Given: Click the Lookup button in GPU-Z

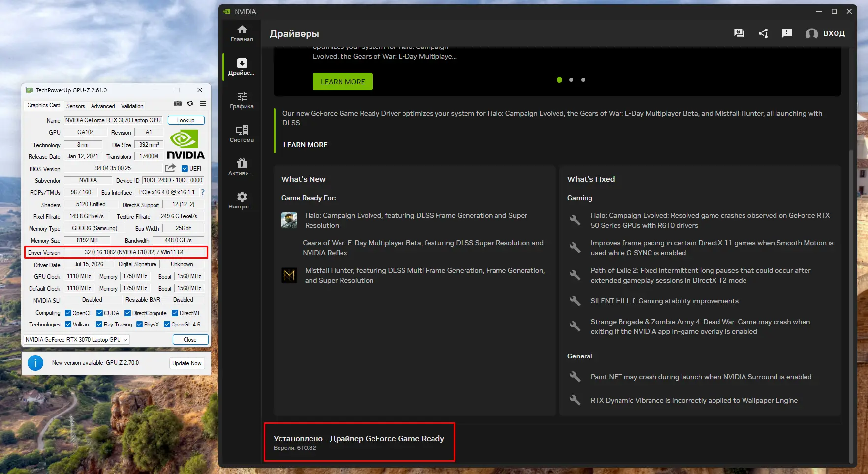Looking at the screenshot, I should point(186,120).
